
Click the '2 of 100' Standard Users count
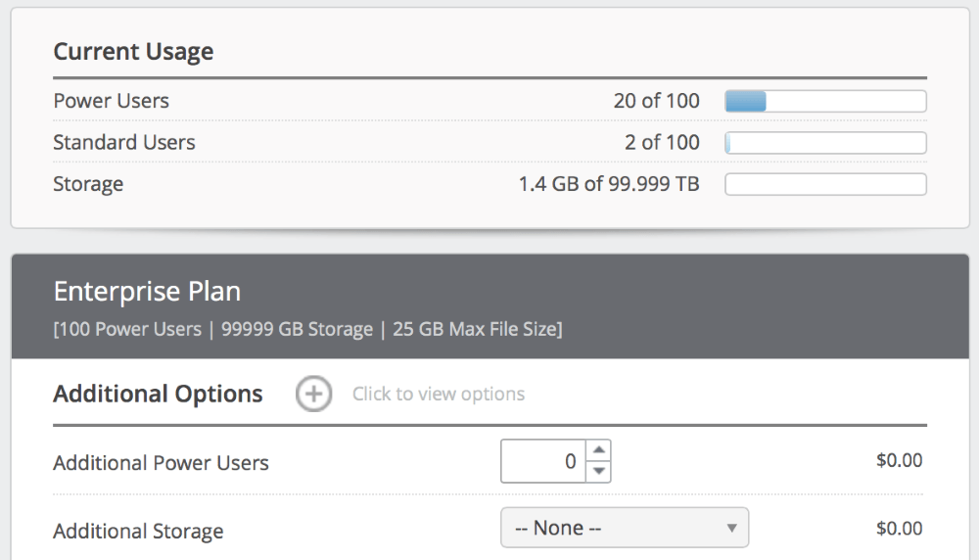point(662,143)
